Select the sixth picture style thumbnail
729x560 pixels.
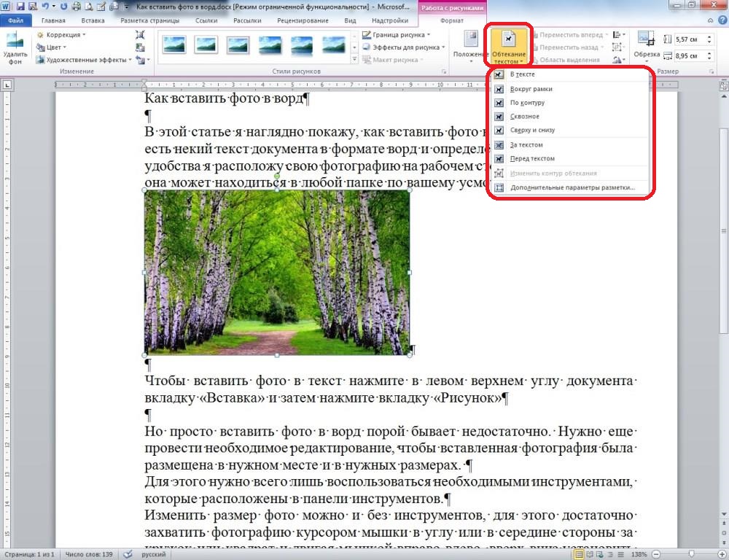334,46
